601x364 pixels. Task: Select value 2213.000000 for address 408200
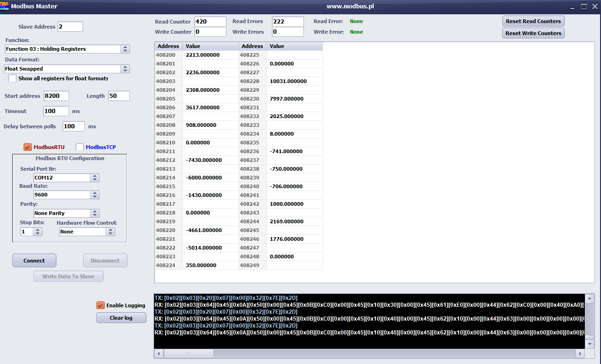coord(211,55)
